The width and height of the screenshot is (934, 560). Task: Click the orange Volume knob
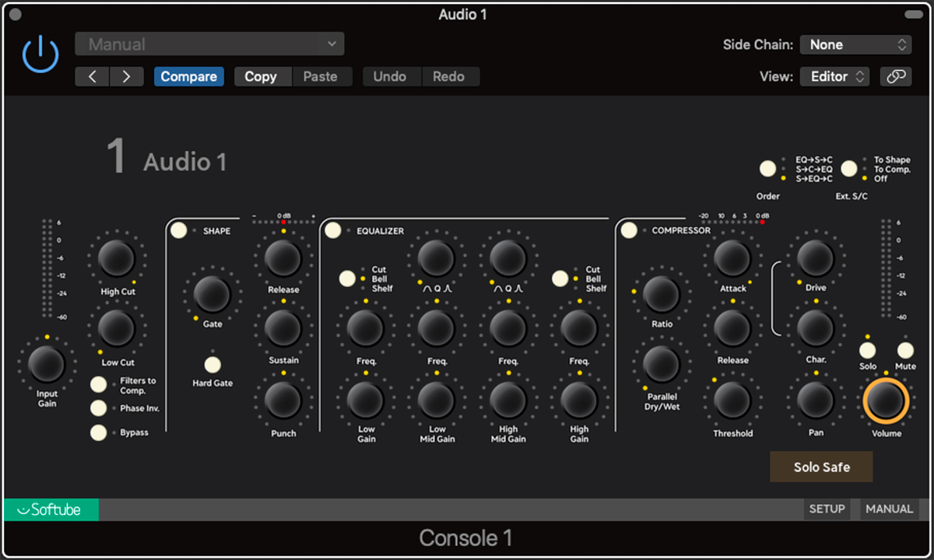(x=886, y=400)
